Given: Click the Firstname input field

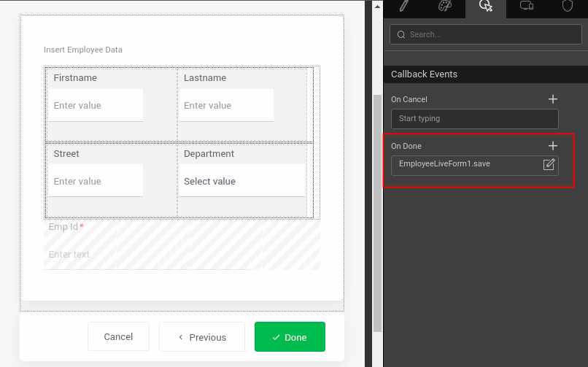Looking at the screenshot, I should pos(96,106).
